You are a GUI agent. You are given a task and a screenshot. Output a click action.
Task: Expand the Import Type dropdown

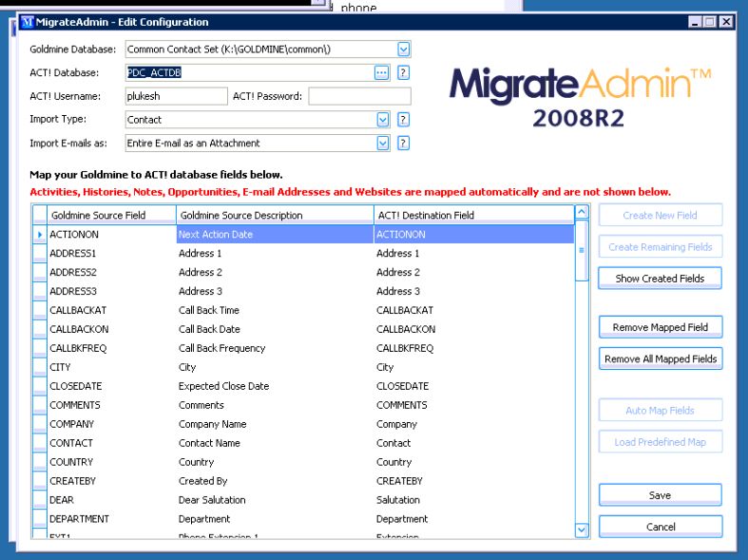[383, 119]
